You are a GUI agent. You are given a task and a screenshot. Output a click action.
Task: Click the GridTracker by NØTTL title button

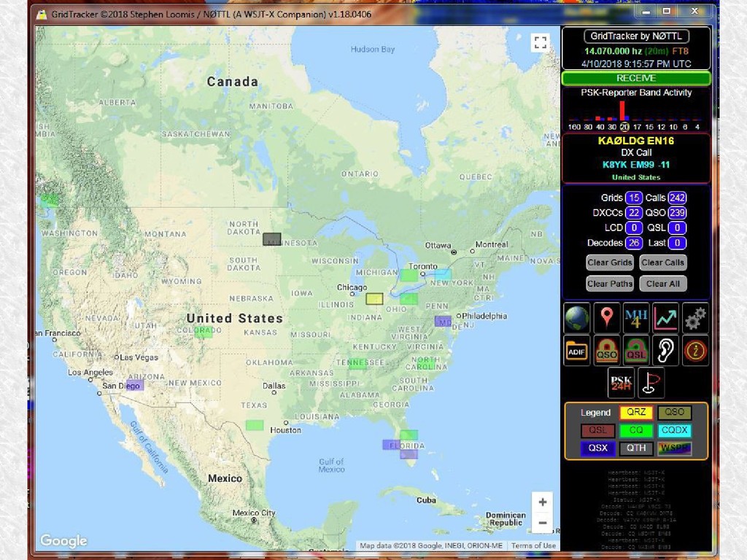tap(636, 36)
